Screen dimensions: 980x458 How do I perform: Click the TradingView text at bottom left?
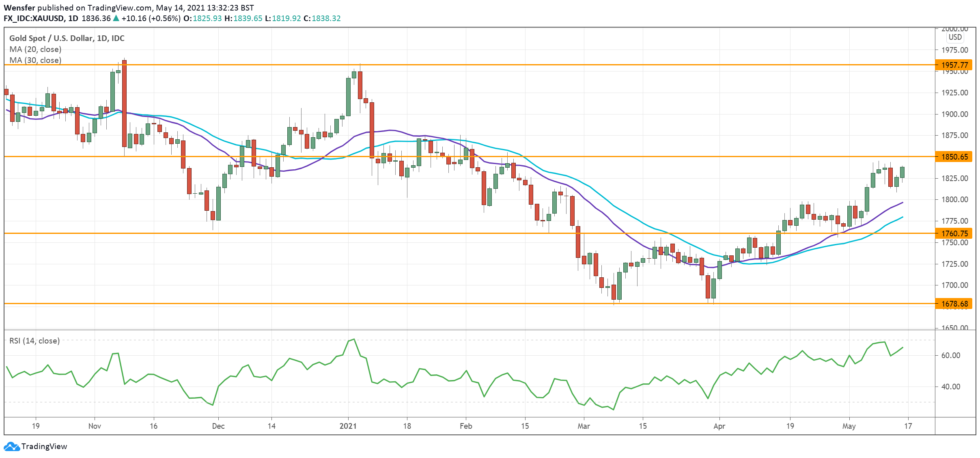pyautogui.click(x=44, y=447)
